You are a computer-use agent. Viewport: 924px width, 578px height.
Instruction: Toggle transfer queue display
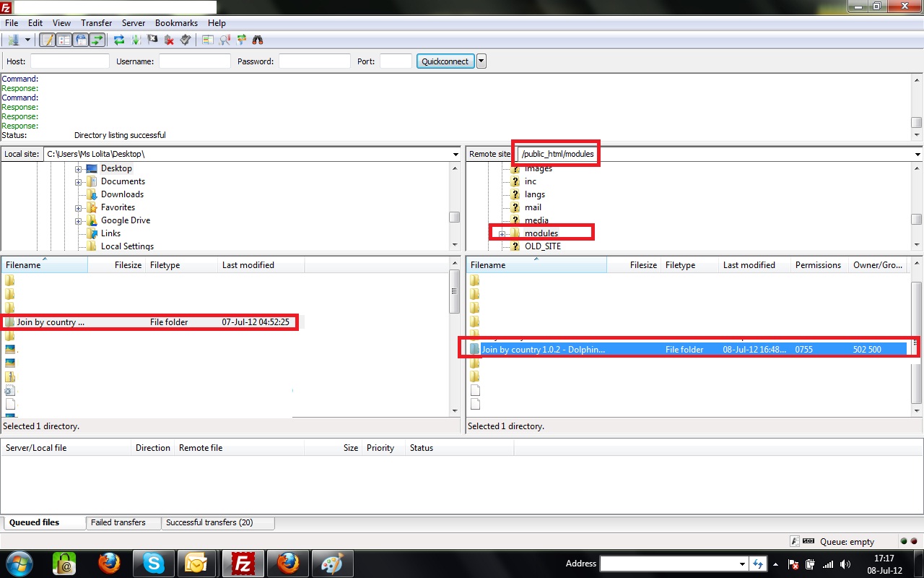97,40
